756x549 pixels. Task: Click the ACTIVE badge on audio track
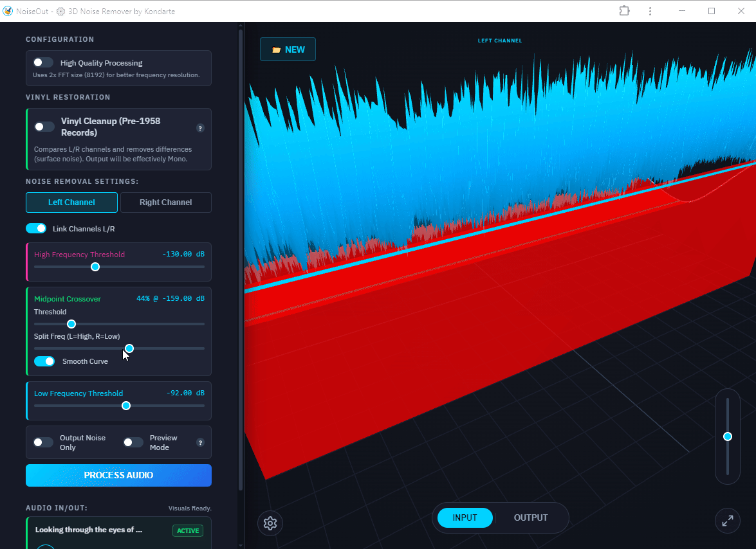(188, 531)
